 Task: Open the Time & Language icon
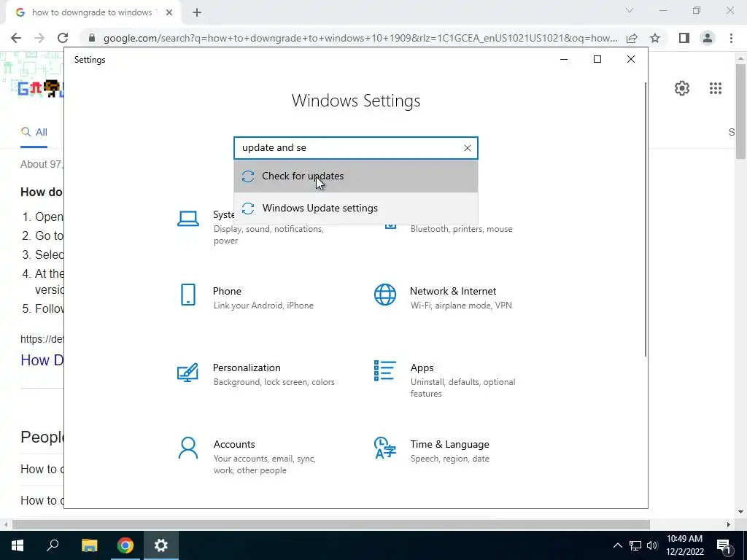(385, 448)
